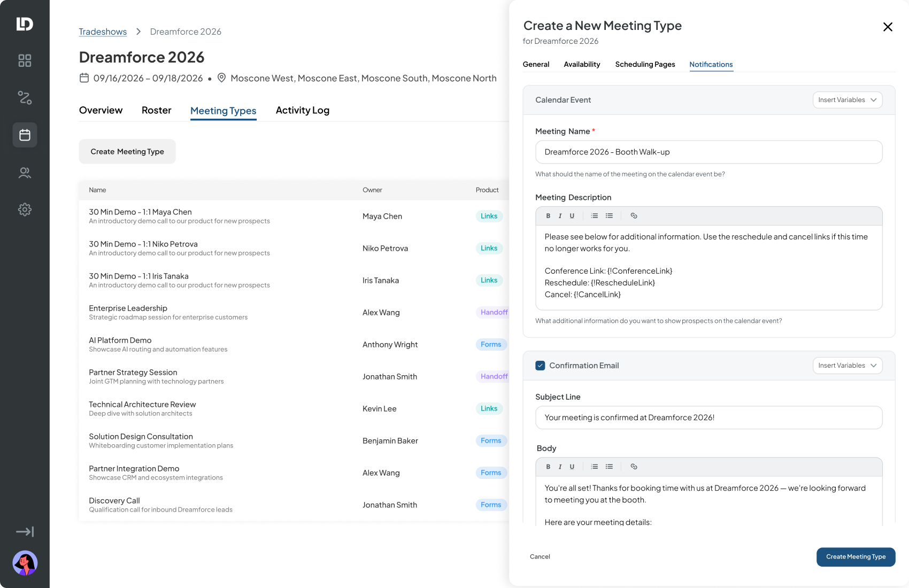Close the Create a New Meeting Type panel
Screen dimensions: 909x588
point(888,27)
